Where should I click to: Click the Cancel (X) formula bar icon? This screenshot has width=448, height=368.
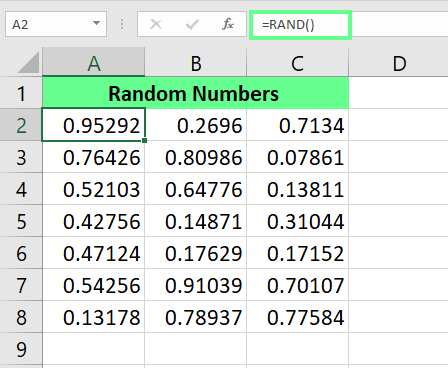[156, 24]
